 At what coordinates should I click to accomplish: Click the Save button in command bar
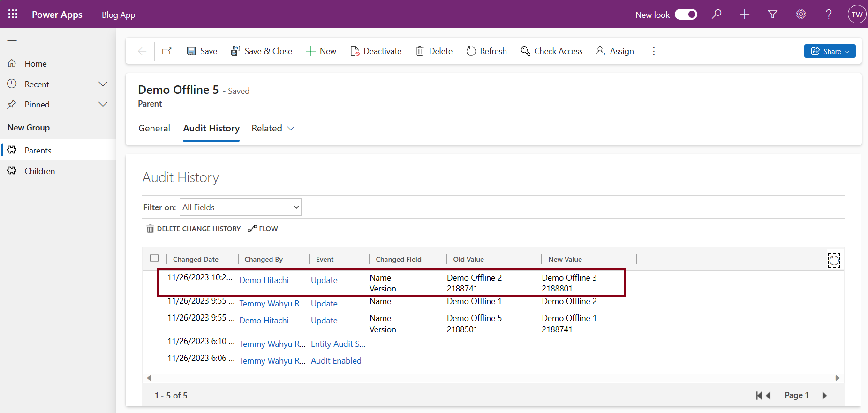tap(202, 51)
